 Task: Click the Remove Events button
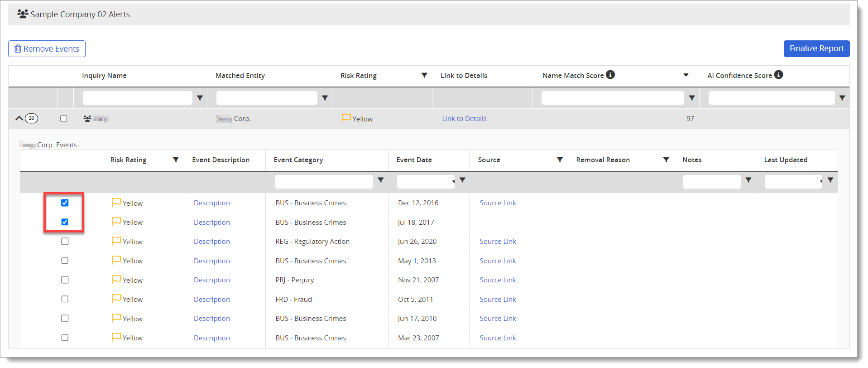[47, 48]
